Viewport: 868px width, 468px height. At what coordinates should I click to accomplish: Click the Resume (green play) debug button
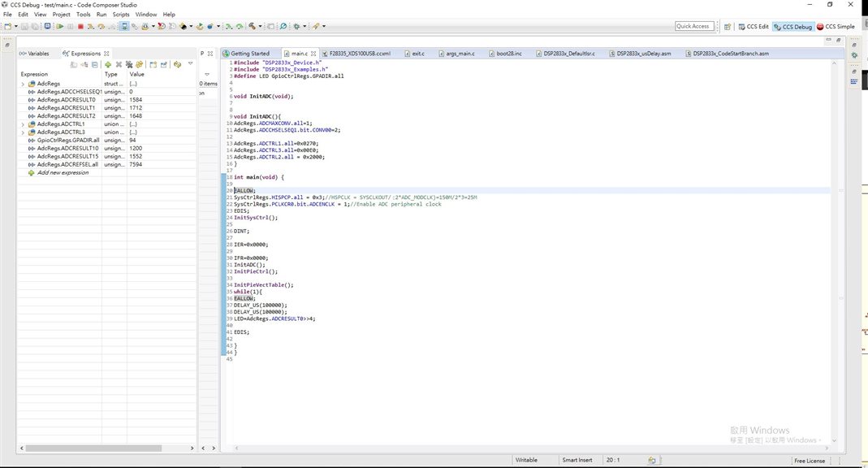tap(60, 26)
